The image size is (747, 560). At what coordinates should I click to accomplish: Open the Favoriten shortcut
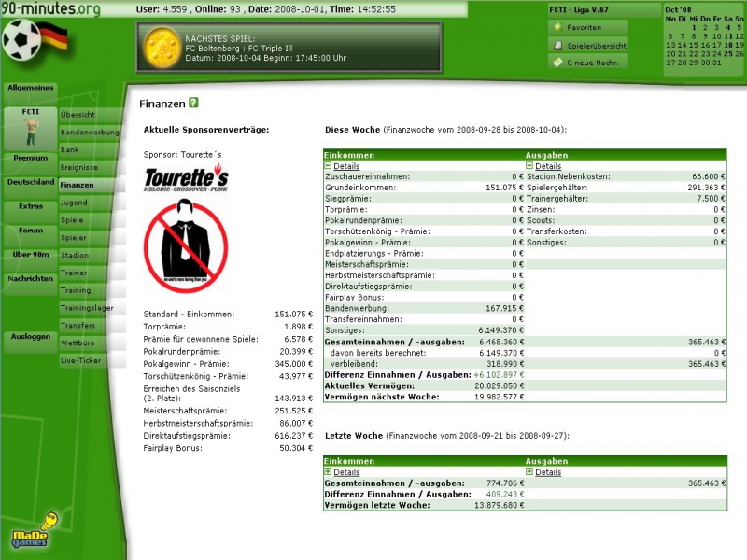tap(588, 27)
